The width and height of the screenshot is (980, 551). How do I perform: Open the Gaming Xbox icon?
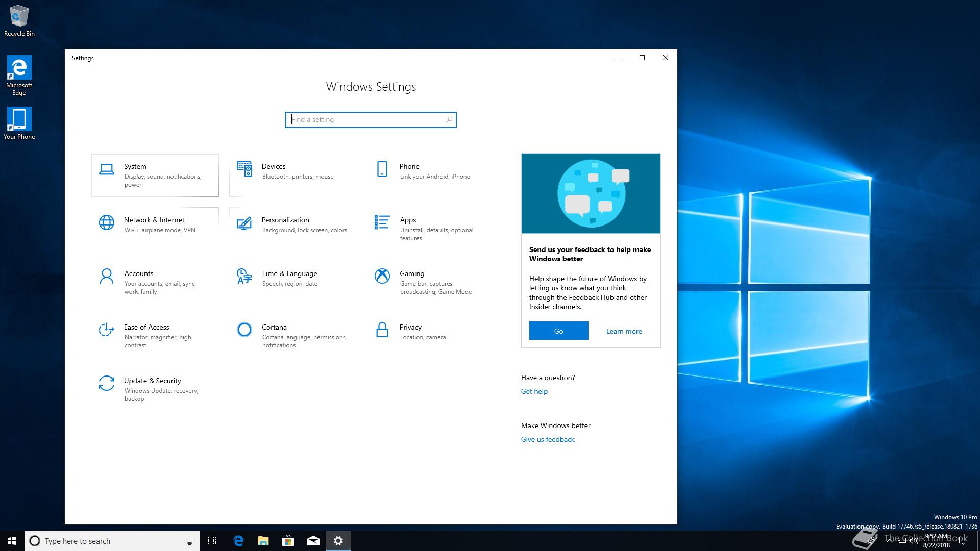[382, 276]
